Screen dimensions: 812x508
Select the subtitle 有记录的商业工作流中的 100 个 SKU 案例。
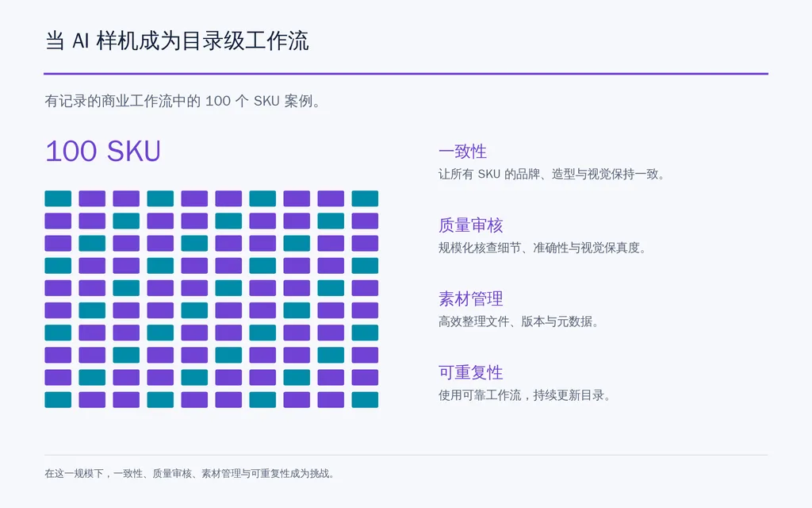click(183, 101)
